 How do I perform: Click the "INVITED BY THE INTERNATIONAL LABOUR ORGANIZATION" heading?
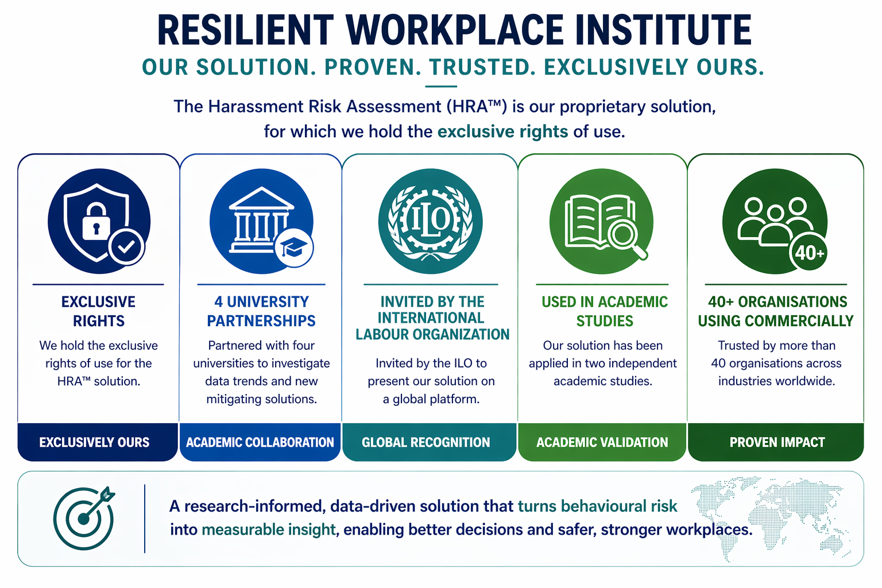click(x=432, y=318)
